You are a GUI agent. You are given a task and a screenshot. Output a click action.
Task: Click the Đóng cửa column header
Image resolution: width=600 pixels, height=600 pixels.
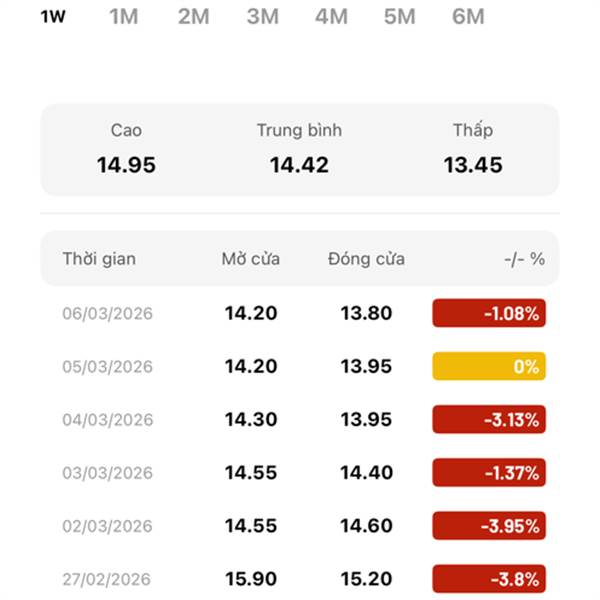coord(366,259)
